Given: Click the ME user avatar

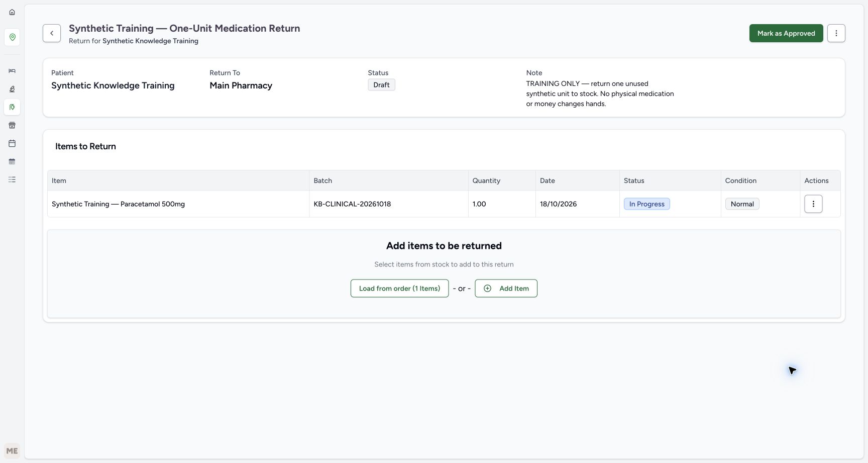Looking at the screenshot, I should pyautogui.click(x=12, y=451).
